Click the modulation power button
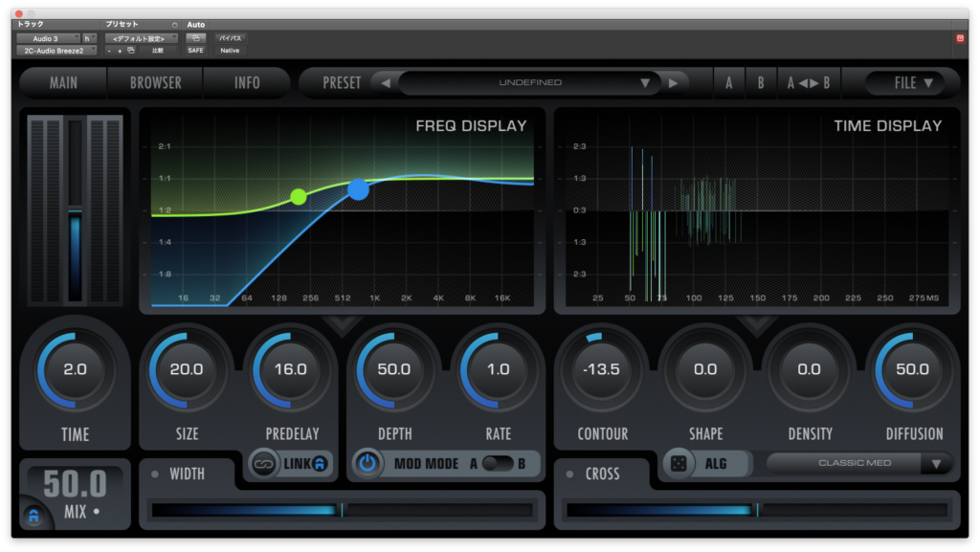 367,464
